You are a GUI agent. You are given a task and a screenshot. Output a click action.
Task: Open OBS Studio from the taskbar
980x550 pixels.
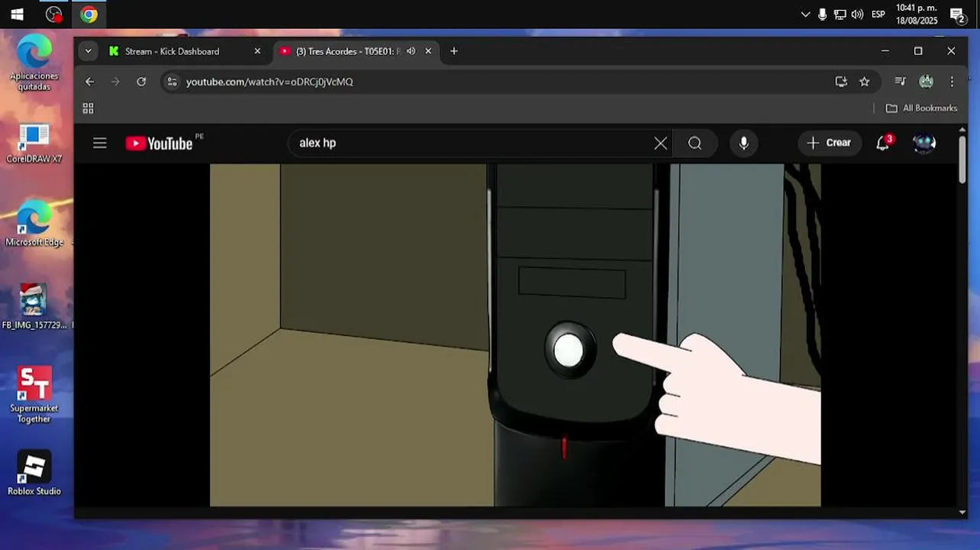53,14
